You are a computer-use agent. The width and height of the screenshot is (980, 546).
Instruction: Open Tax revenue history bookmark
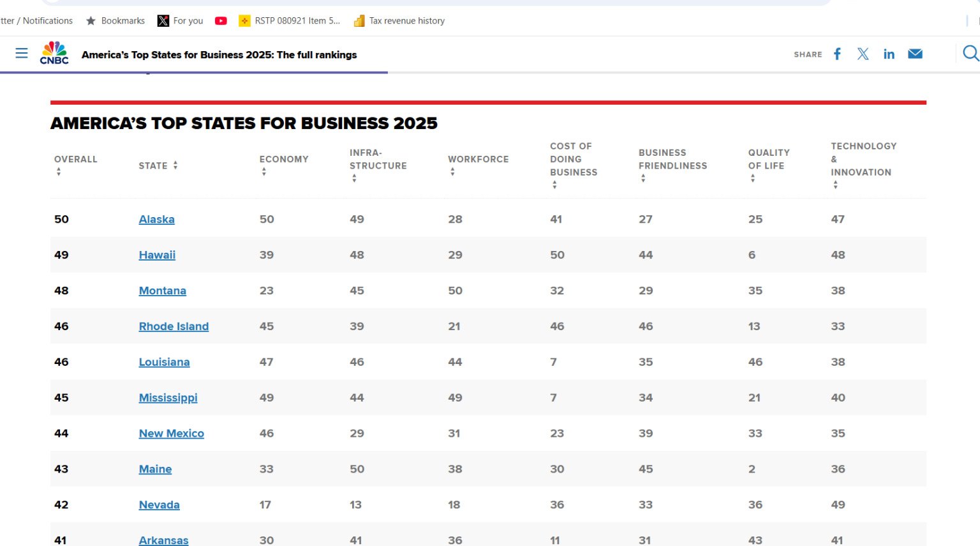point(399,21)
